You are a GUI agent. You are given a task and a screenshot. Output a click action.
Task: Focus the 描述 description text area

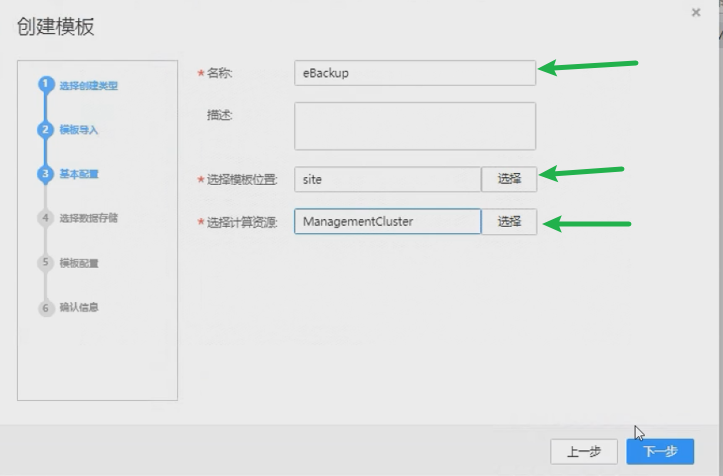pyautogui.click(x=414, y=126)
